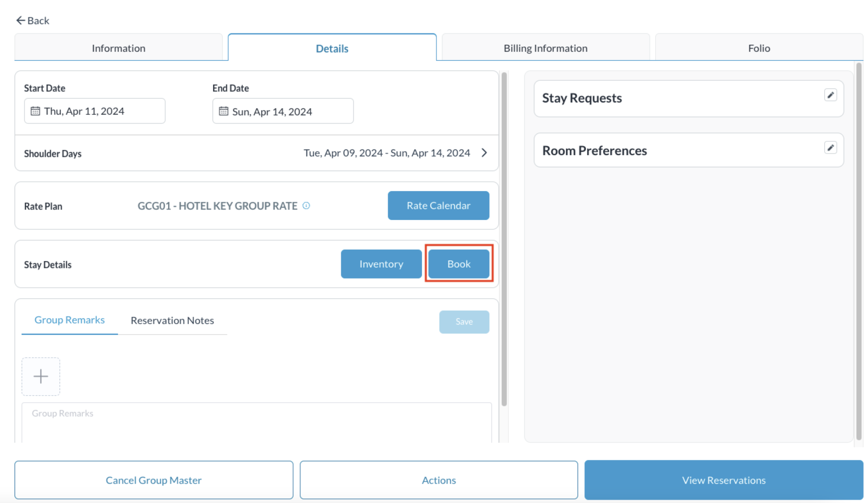The image size is (868, 503).
Task: Switch to the Folio tab
Action: pyautogui.click(x=758, y=48)
